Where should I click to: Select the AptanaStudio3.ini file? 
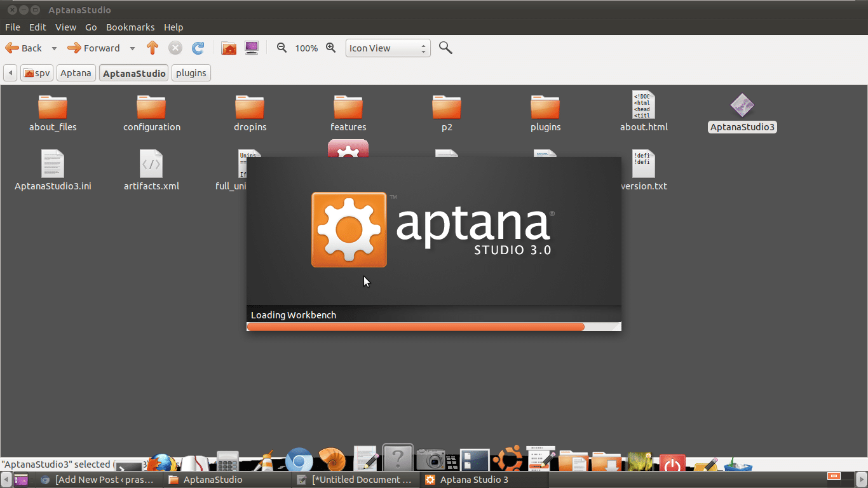point(53,170)
